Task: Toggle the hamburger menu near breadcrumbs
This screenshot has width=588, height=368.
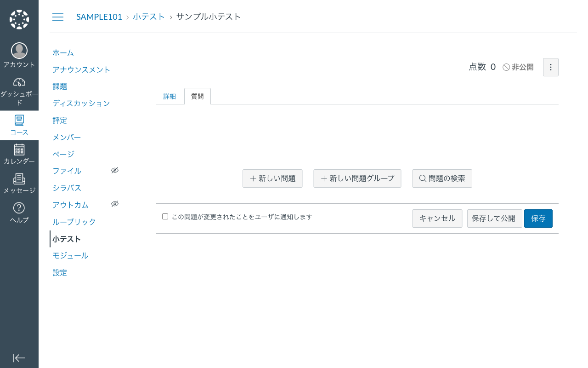Action: coord(57,17)
